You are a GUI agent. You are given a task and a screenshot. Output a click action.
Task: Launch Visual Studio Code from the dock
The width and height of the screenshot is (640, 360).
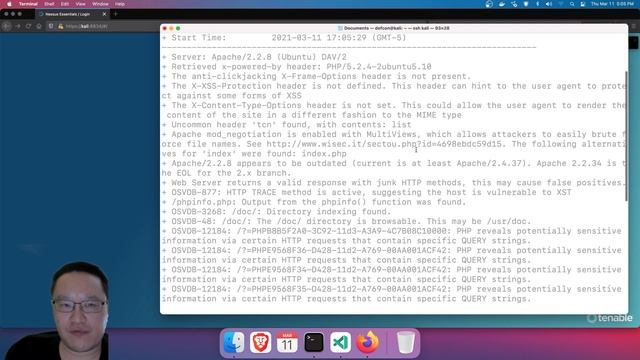pos(340,342)
